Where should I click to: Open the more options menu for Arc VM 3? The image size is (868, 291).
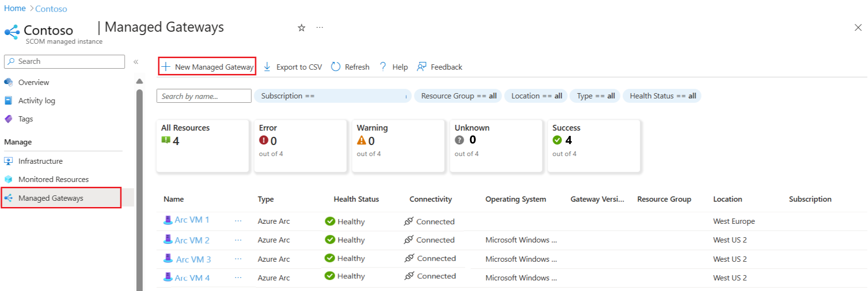238,258
